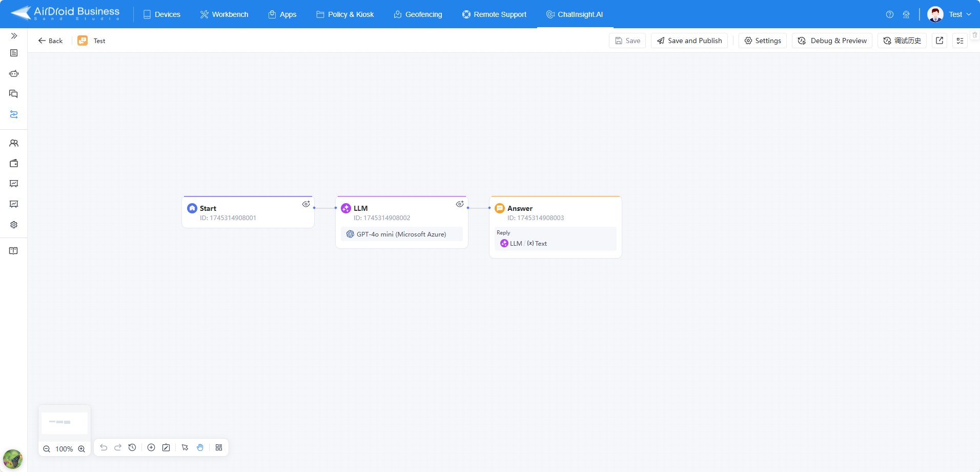Switch to pointer selection mode
Viewport: 980px width, 472px height.
[x=185, y=447]
